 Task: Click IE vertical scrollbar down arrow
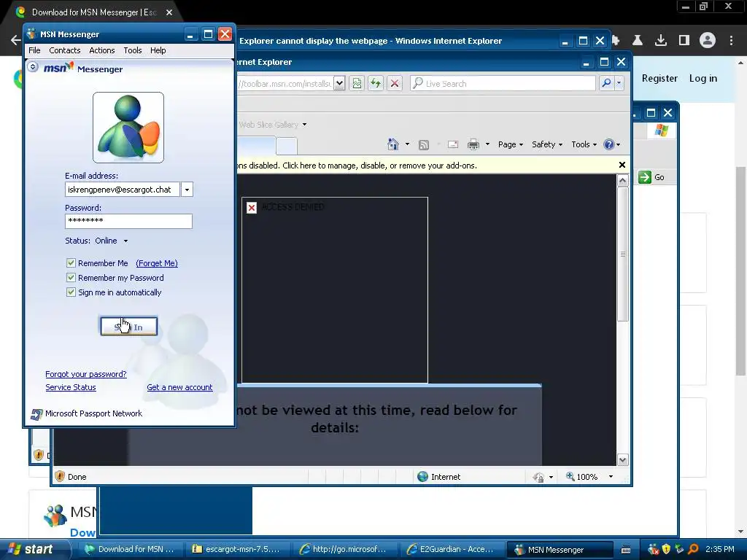[x=623, y=460]
